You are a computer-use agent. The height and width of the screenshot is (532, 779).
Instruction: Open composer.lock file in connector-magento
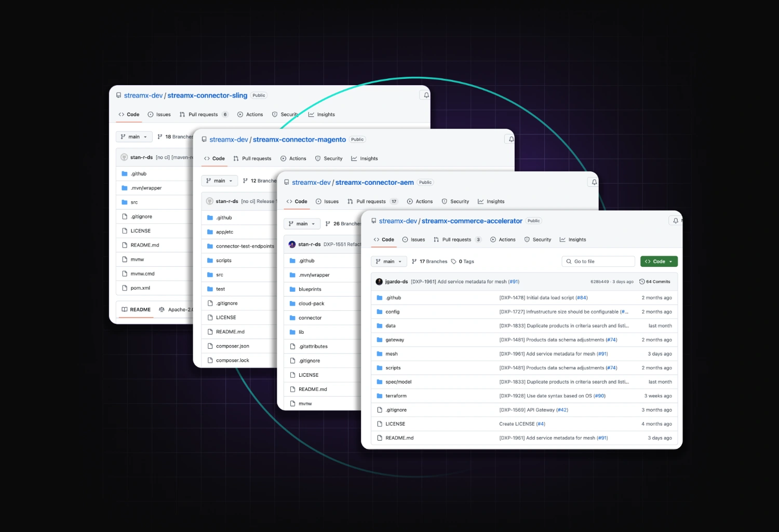pyautogui.click(x=232, y=360)
